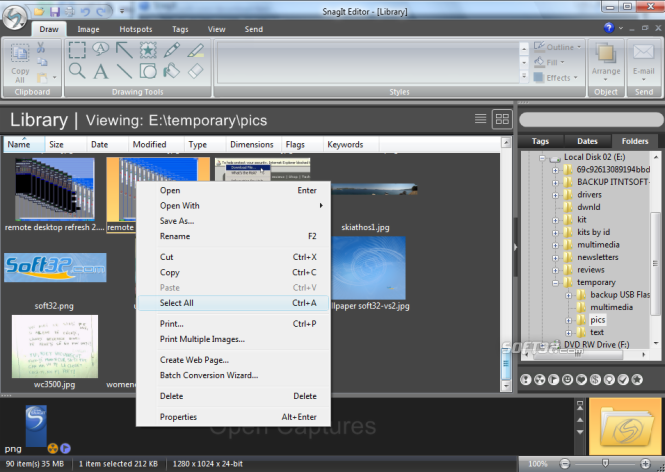Switch to the Dates panel tab
The height and width of the screenshot is (472, 665).
click(587, 141)
